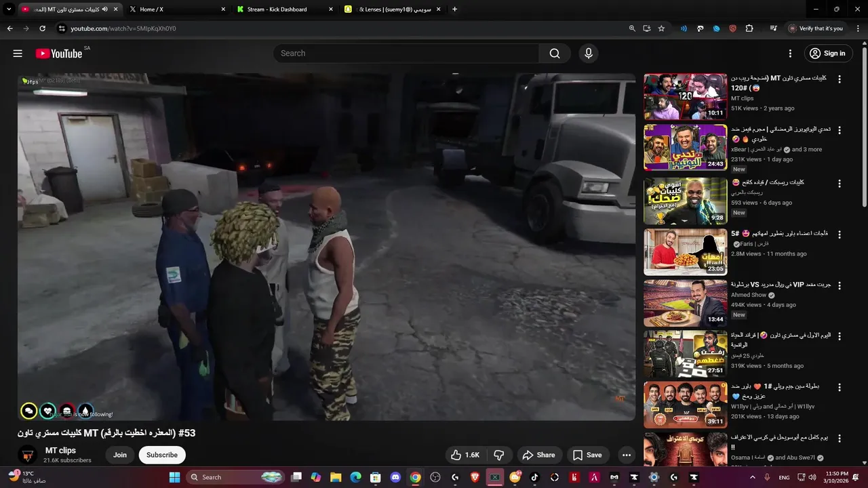This screenshot has height=488, width=868.
Task: Click the blue sound-waves extension icon
Action: [x=684, y=28]
